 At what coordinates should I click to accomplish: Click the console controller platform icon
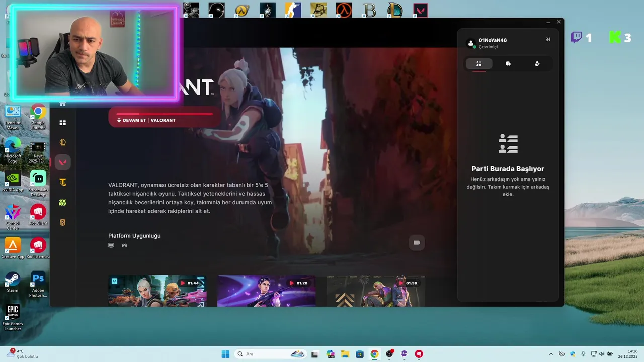tap(124, 245)
